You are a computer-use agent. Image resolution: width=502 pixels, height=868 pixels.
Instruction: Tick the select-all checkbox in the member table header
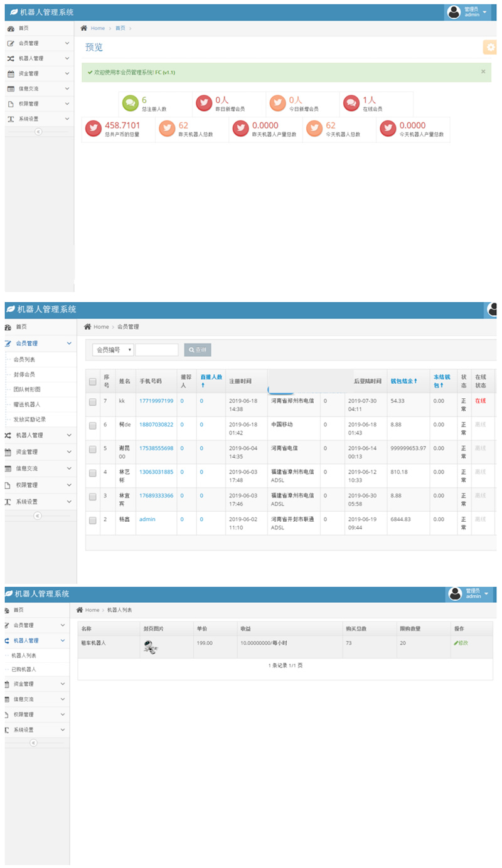(93, 381)
